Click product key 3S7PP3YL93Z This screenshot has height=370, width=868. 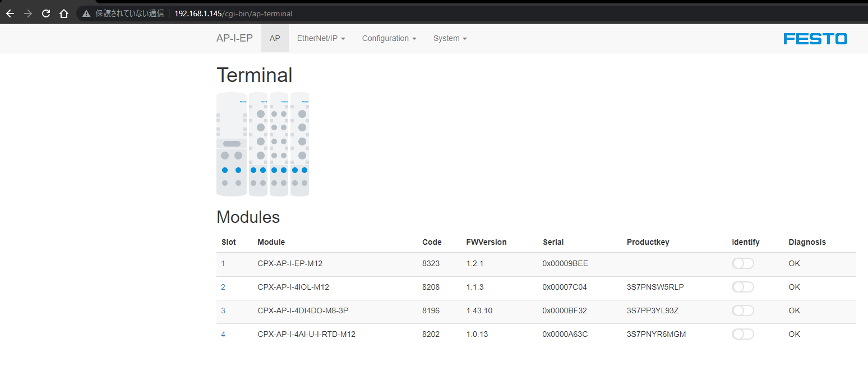click(x=653, y=310)
